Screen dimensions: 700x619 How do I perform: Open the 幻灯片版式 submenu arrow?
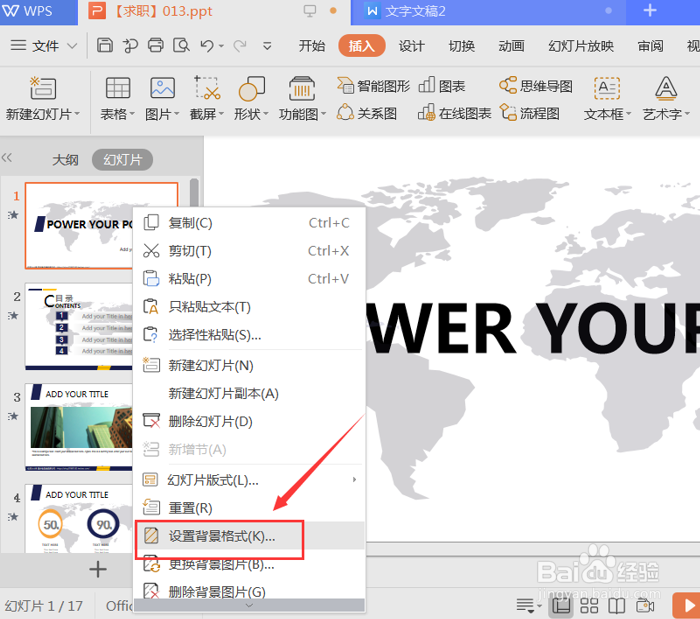(x=354, y=480)
